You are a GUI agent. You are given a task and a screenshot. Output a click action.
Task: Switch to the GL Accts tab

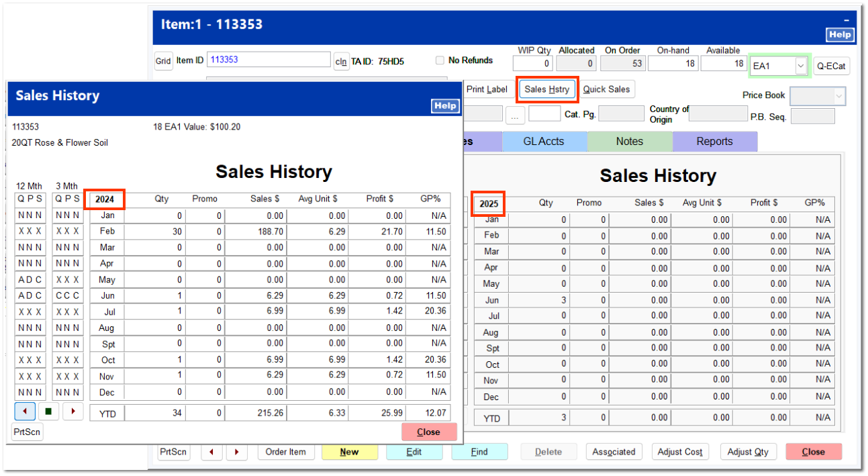click(544, 141)
